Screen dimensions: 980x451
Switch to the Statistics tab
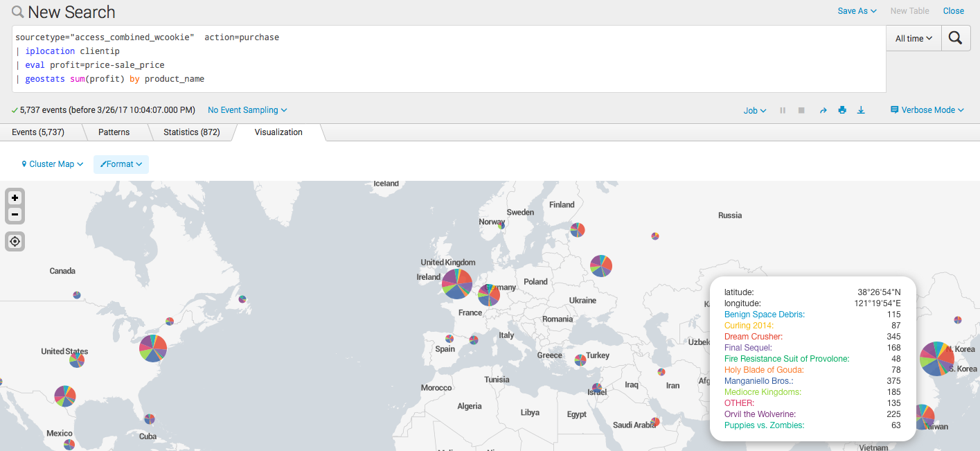pyautogui.click(x=192, y=132)
